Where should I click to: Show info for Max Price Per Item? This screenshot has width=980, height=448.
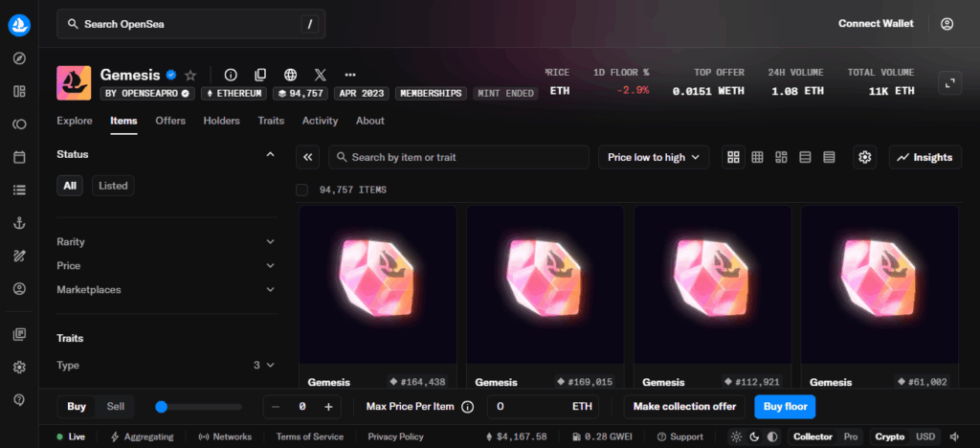[467, 407]
